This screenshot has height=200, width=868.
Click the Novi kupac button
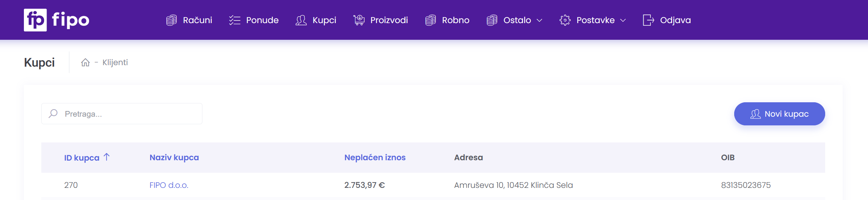point(779,114)
